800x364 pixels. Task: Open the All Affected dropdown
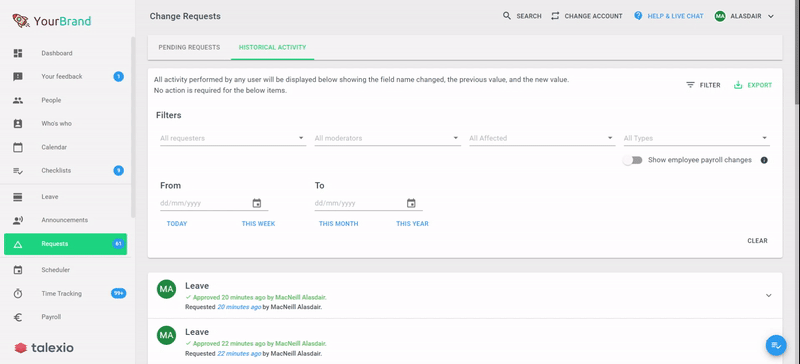(x=542, y=138)
